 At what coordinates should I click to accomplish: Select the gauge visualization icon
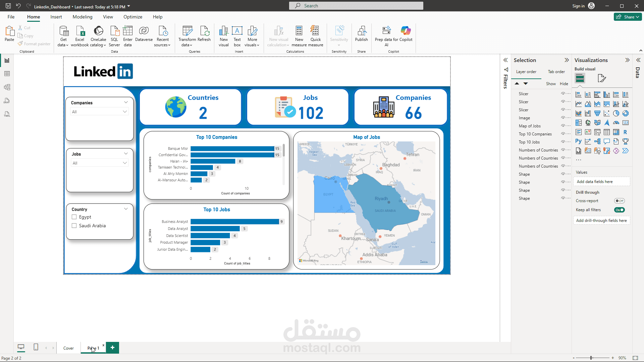pos(616,123)
